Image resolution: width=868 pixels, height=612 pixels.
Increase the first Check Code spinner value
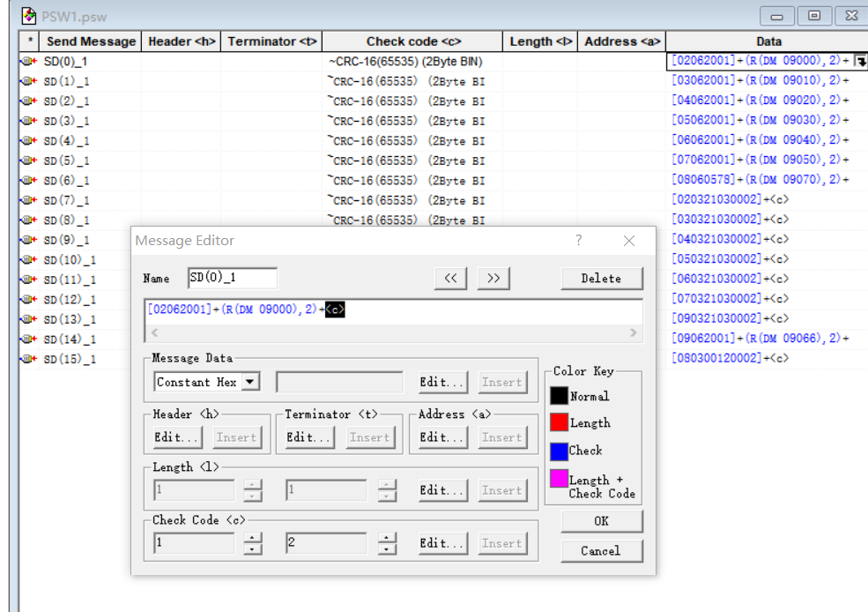[x=253, y=538]
